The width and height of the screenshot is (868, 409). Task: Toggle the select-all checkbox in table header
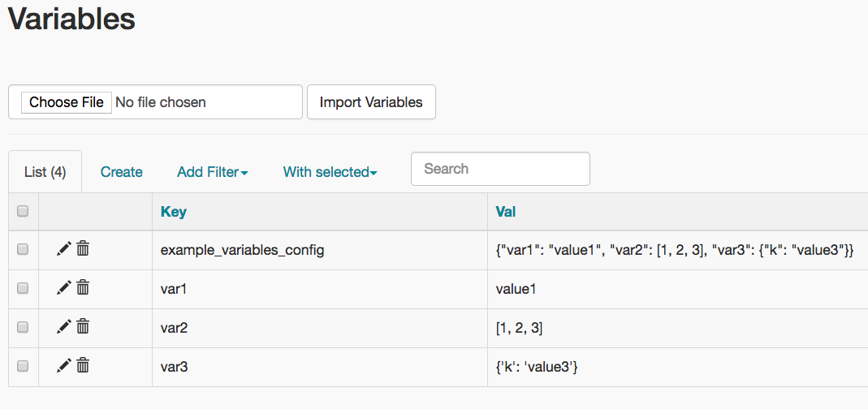pos(23,211)
